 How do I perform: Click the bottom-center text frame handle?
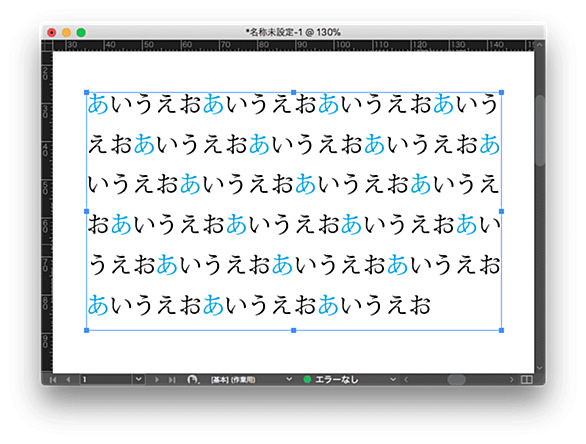click(x=294, y=330)
